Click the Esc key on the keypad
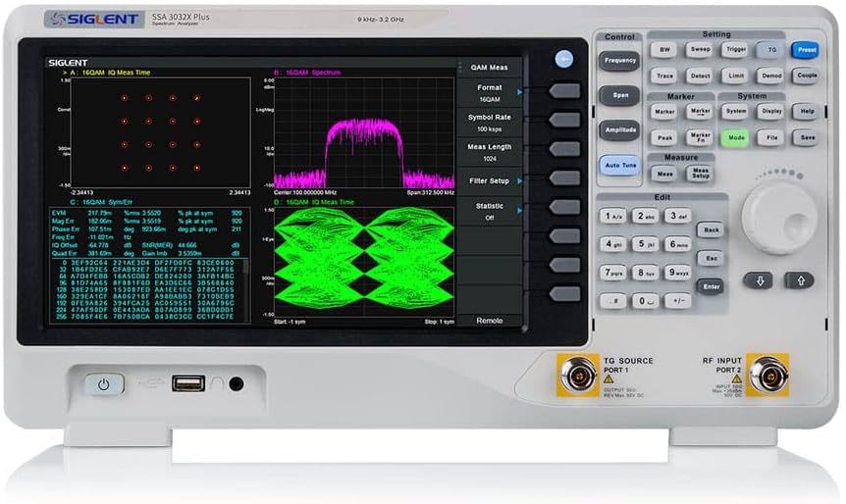 711,259
